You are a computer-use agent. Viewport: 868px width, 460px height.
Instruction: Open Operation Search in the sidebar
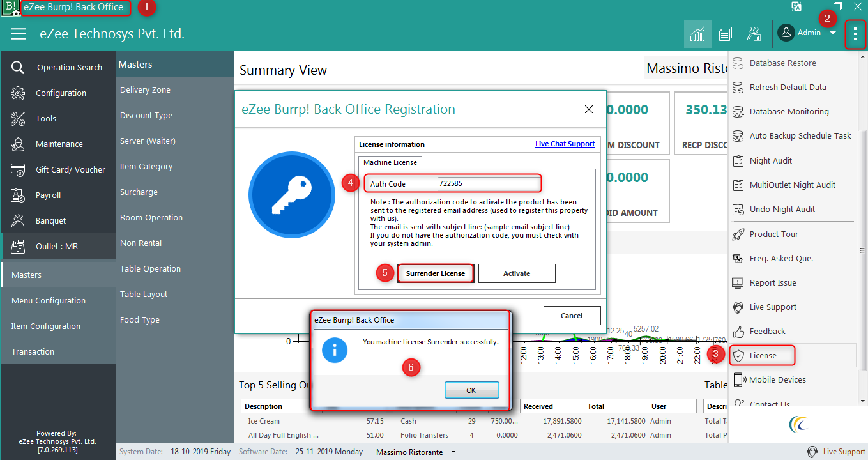pos(58,67)
